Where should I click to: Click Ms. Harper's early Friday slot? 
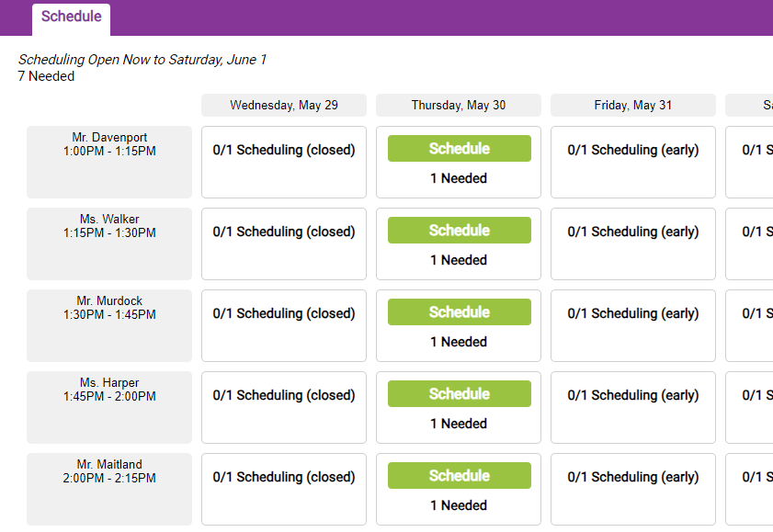click(x=632, y=406)
